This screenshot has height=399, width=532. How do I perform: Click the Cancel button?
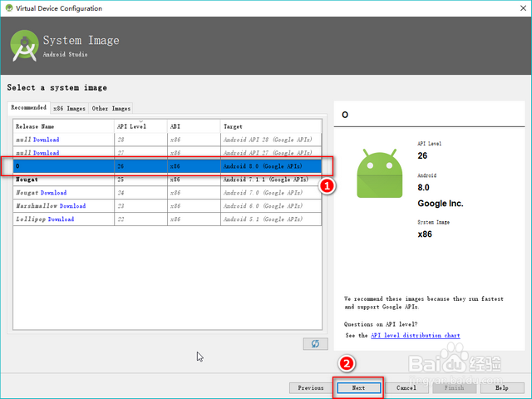[406, 388]
